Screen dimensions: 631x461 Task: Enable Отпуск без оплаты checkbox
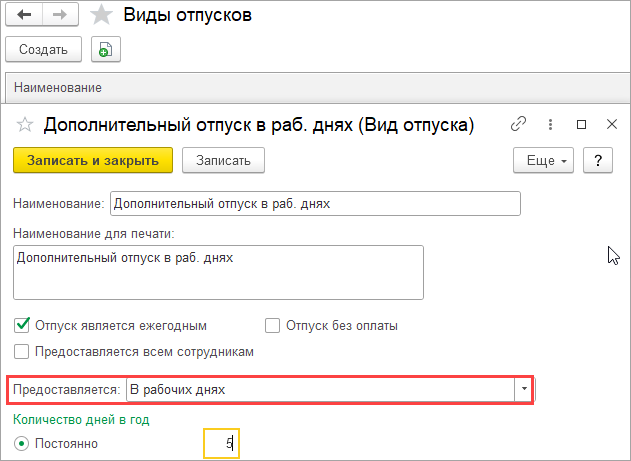pos(272,325)
